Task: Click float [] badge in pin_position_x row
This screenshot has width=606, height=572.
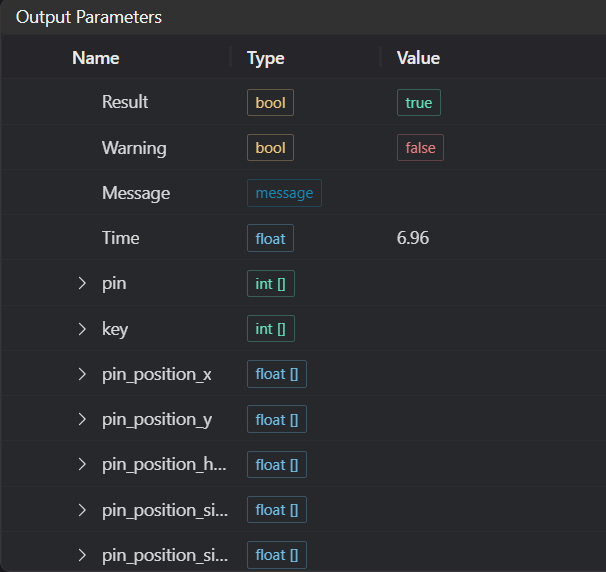Action: [277, 375]
